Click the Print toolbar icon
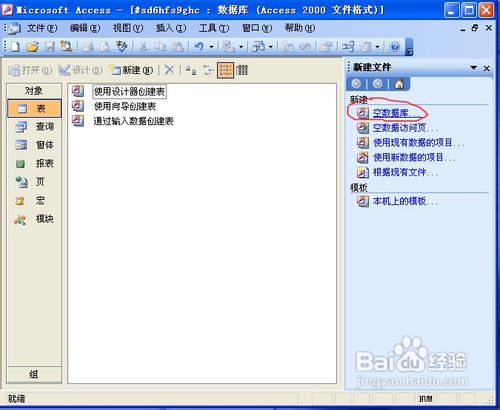The width and height of the screenshot is (500, 410). click(x=88, y=47)
